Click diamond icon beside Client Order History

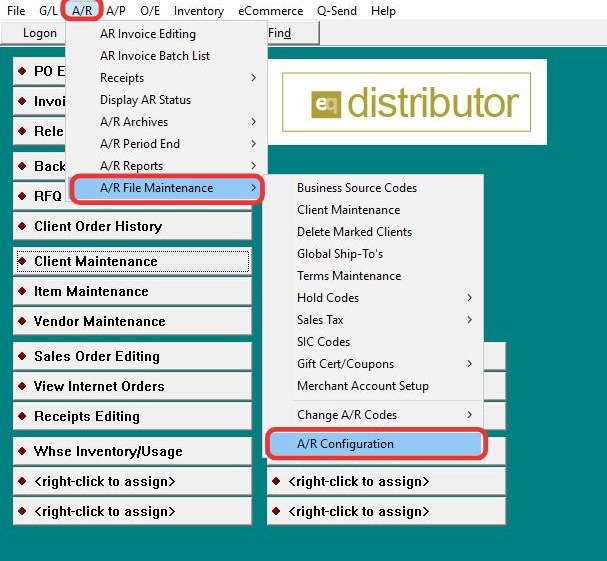click(22, 226)
